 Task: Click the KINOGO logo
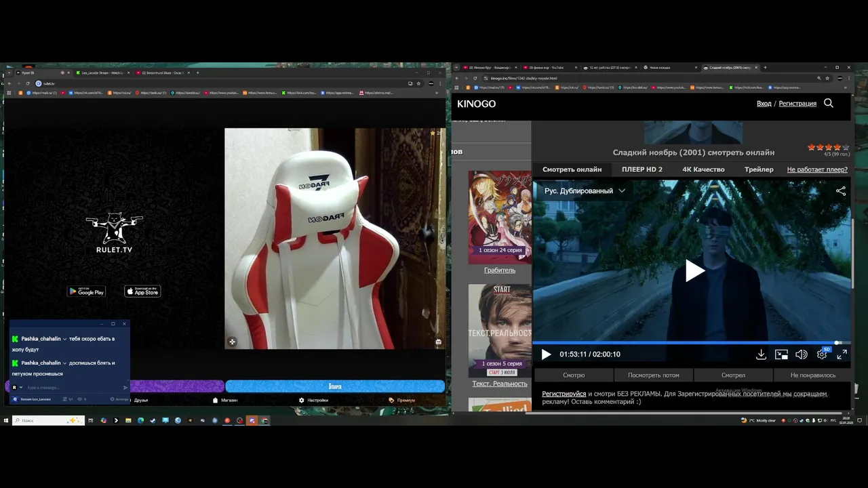[476, 104]
